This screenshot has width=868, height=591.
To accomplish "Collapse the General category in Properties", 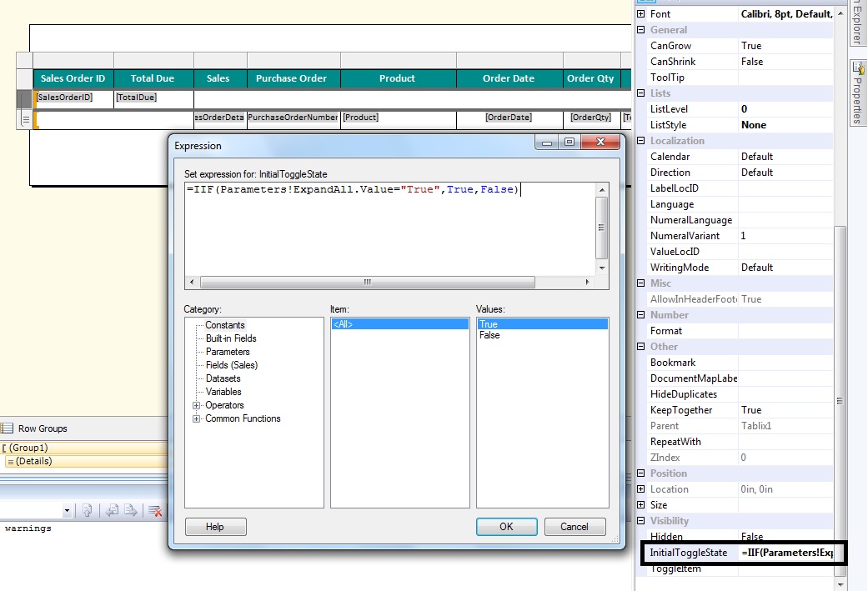I will (x=640, y=30).
